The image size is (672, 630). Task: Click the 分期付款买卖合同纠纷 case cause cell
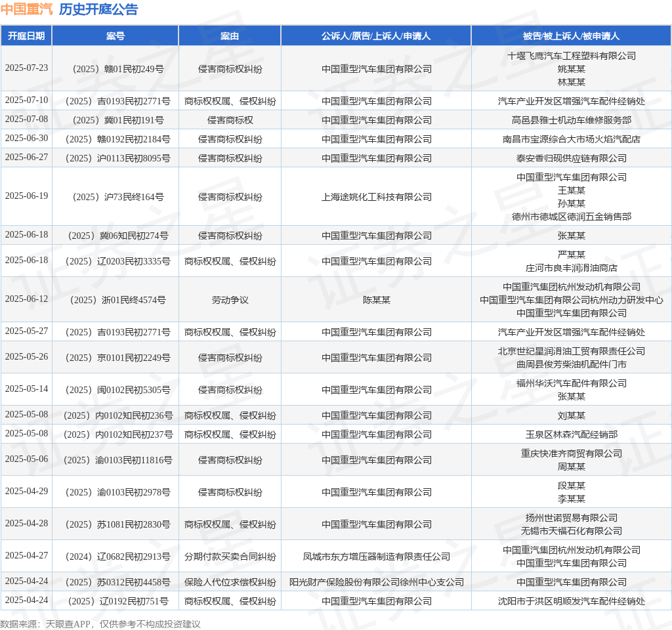click(x=230, y=556)
